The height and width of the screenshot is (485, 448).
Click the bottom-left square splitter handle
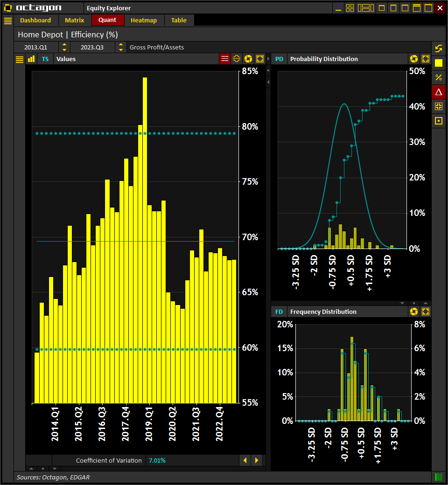[43, 469]
